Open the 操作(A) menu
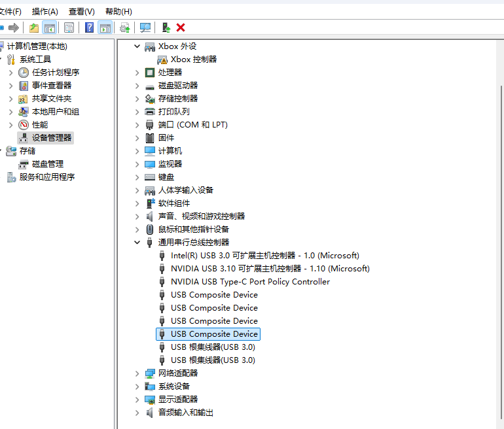Image resolution: width=504 pixels, height=429 pixels. [x=45, y=12]
